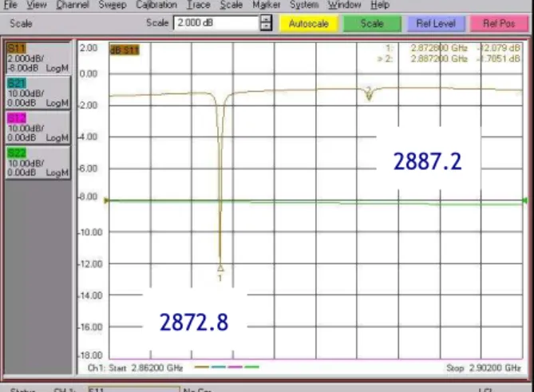
Task: Select the S12 trace status button
Action: pos(38,128)
